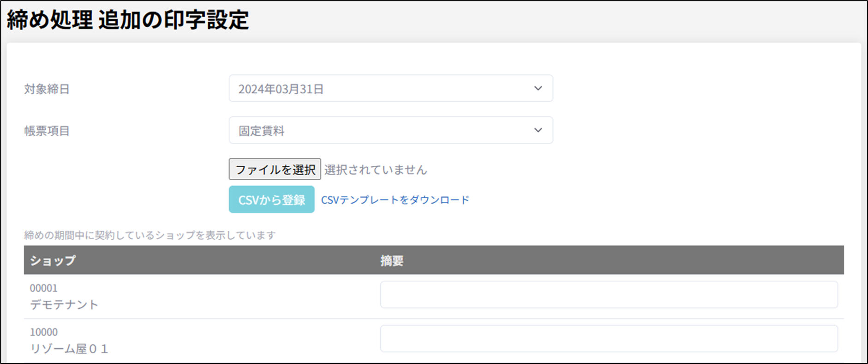The width and height of the screenshot is (868, 364).
Task: Click the chevron arrow beside 固定賃料
Action: tap(538, 130)
